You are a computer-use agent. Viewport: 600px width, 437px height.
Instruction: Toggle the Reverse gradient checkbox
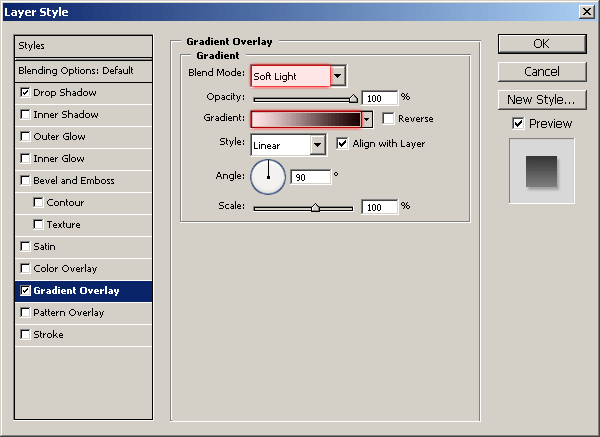pyautogui.click(x=388, y=119)
